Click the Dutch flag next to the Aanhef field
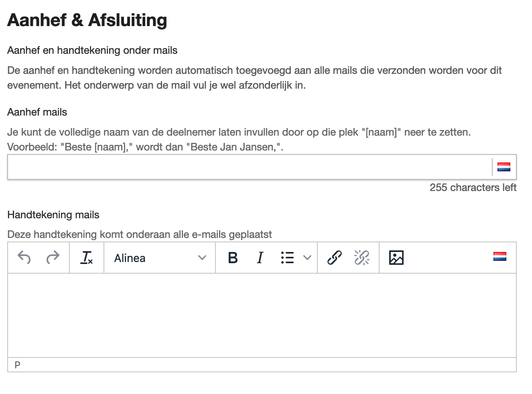The height and width of the screenshot is (394, 532). click(504, 167)
